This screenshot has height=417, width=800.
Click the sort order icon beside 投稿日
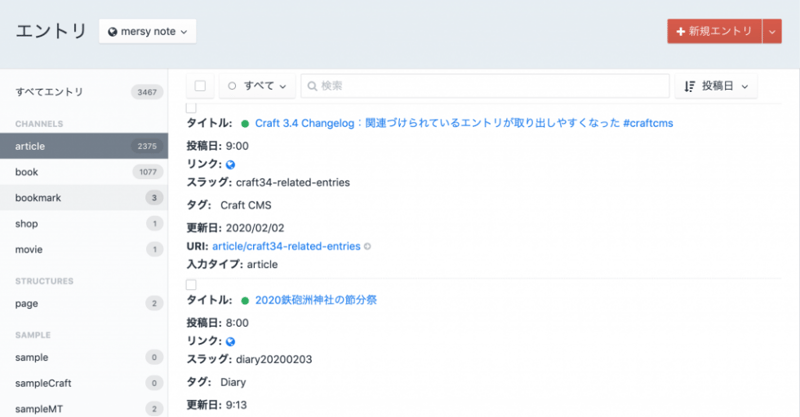[x=689, y=86]
